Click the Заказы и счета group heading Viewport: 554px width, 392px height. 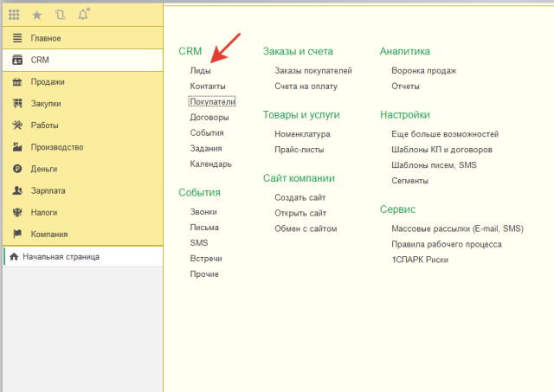(x=298, y=52)
